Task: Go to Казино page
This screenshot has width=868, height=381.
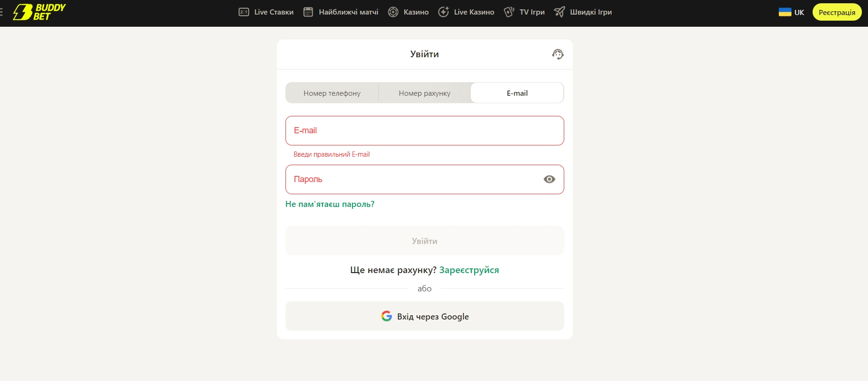Action: coord(408,12)
